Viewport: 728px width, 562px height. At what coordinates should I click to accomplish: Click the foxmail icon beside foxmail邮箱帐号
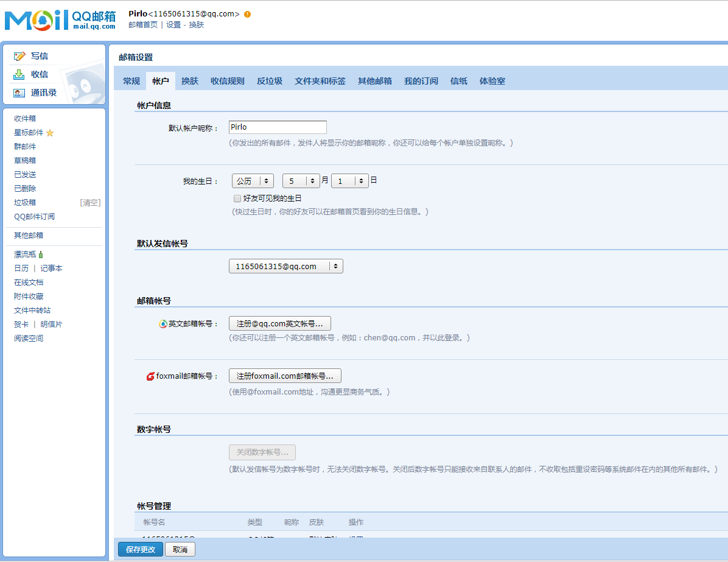click(x=150, y=376)
